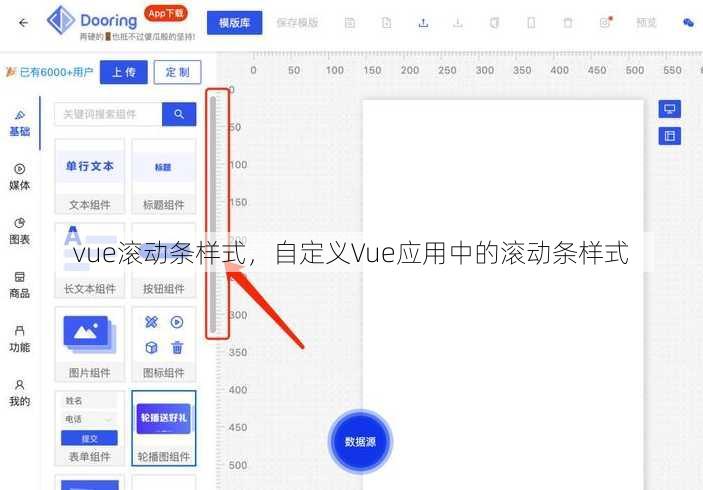Click the copy icon in the toolbar
703x490 pixels.
pos(495,23)
